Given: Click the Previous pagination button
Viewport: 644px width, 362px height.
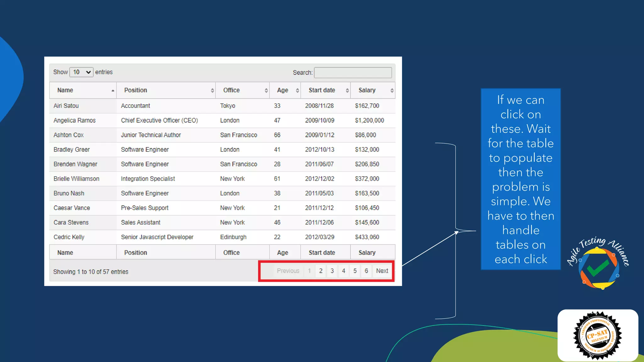Looking at the screenshot, I should [x=288, y=271].
